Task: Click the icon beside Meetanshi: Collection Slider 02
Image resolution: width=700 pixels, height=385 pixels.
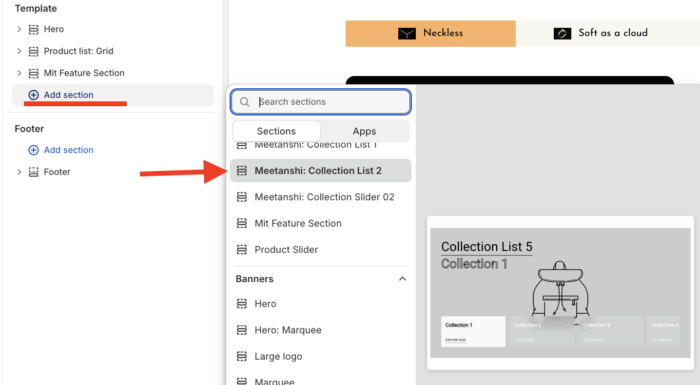Action: point(242,197)
